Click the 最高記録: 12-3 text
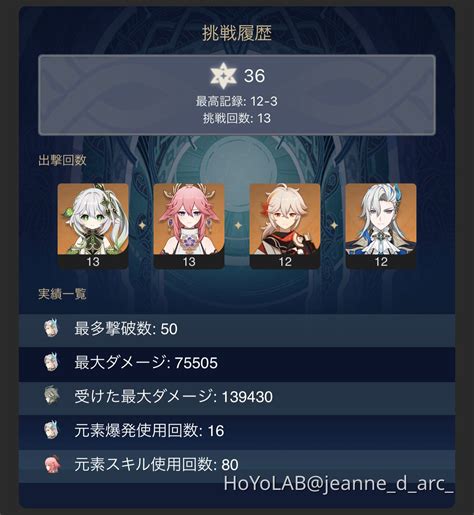This screenshot has width=474, height=515. coord(237,101)
